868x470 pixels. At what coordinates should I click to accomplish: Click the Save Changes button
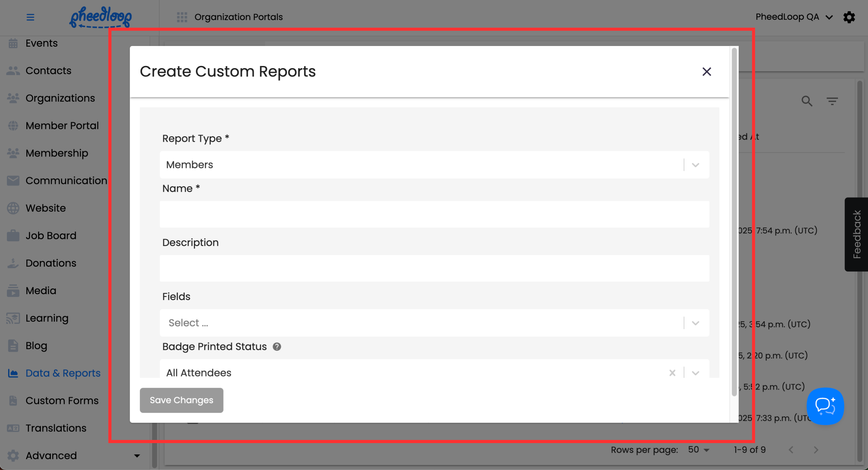[x=181, y=400]
